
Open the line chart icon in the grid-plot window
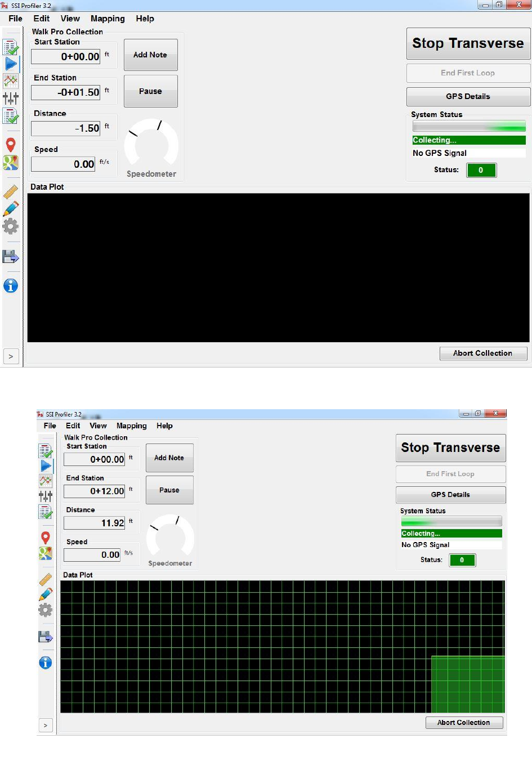(46, 481)
